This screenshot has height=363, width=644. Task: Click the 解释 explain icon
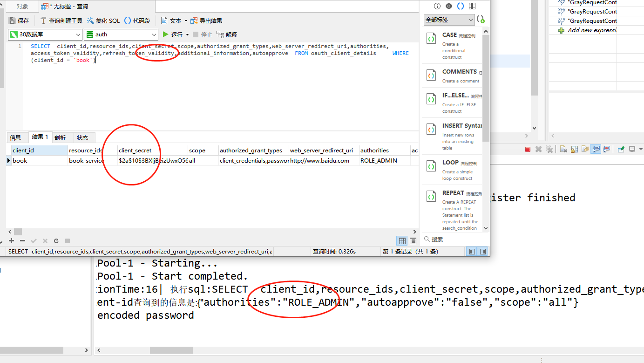point(220,34)
